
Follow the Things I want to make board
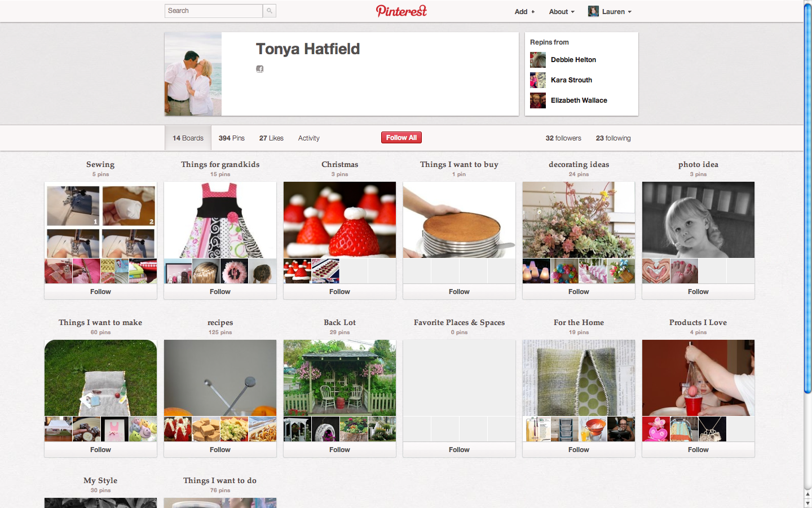100,450
